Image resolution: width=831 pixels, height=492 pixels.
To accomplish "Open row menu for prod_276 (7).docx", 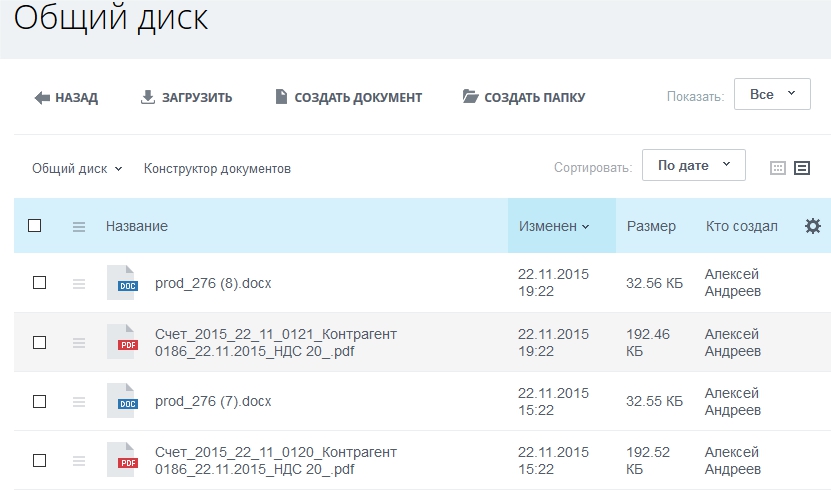I will click(x=79, y=401).
